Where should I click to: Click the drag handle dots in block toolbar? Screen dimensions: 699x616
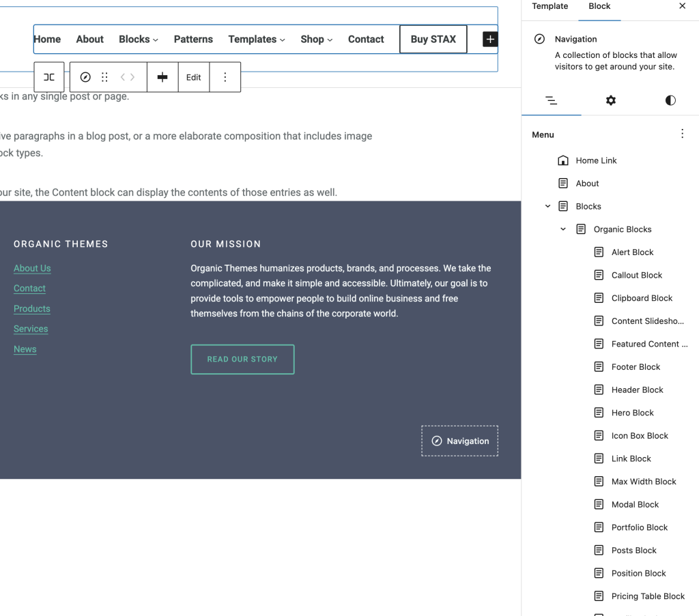point(104,77)
